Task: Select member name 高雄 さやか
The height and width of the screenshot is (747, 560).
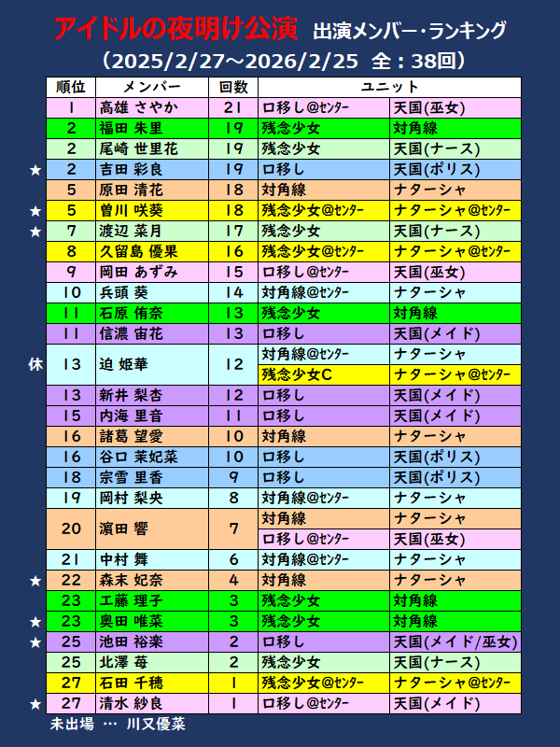Action: (138, 108)
